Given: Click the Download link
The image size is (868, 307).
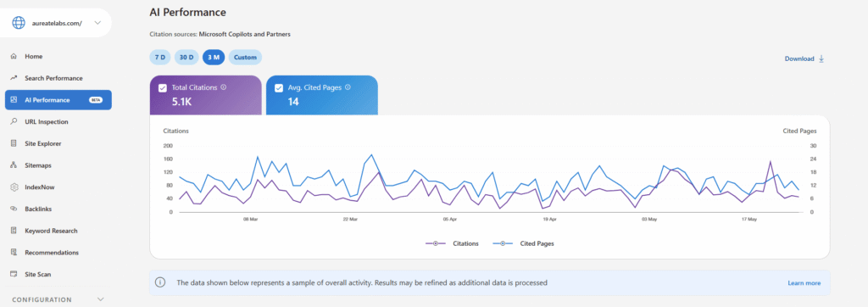Looking at the screenshot, I should (799, 59).
